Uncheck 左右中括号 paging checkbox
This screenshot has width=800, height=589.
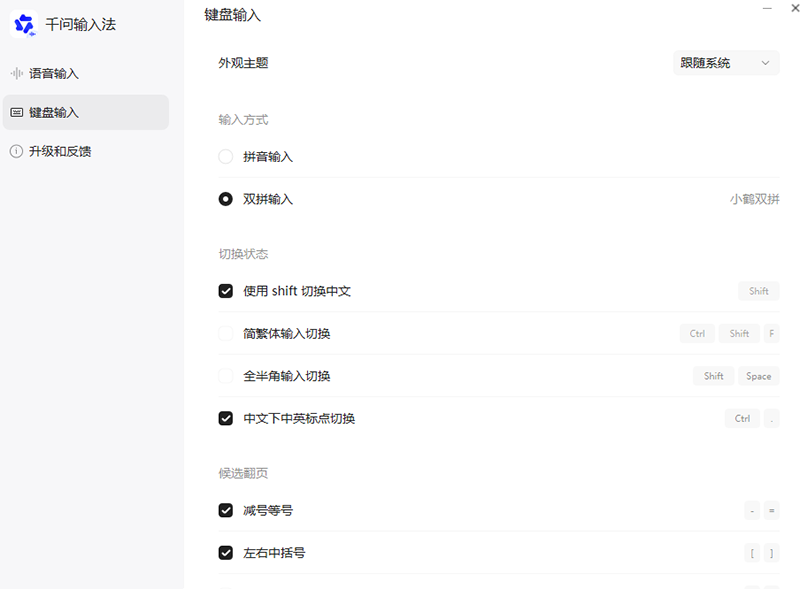(226, 552)
